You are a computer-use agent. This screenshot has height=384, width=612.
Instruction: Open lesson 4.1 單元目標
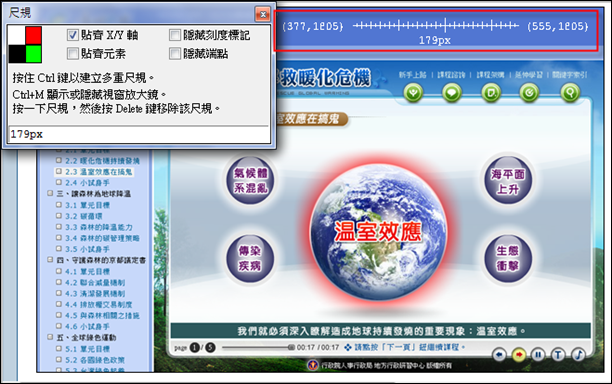point(87,271)
